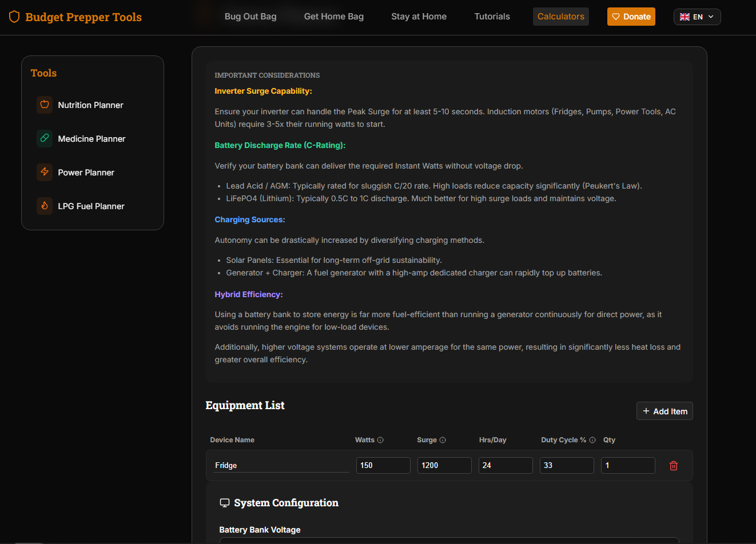
Task: Open Power Planner from Tools sidebar
Action: (93, 173)
